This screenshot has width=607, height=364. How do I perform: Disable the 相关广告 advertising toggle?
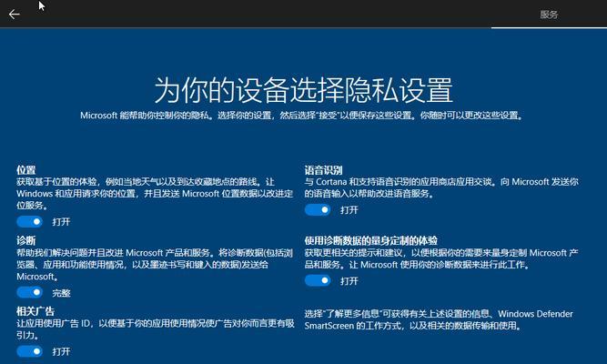click(x=30, y=351)
